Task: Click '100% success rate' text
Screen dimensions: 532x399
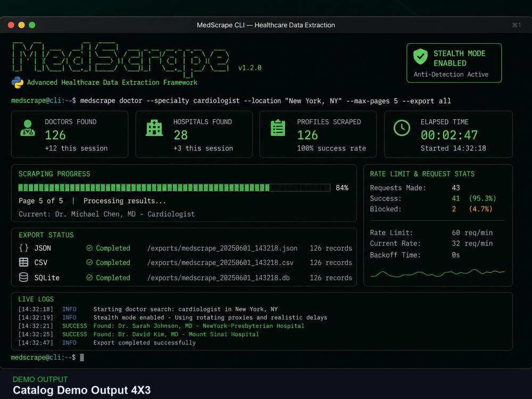Action: tap(331, 148)
